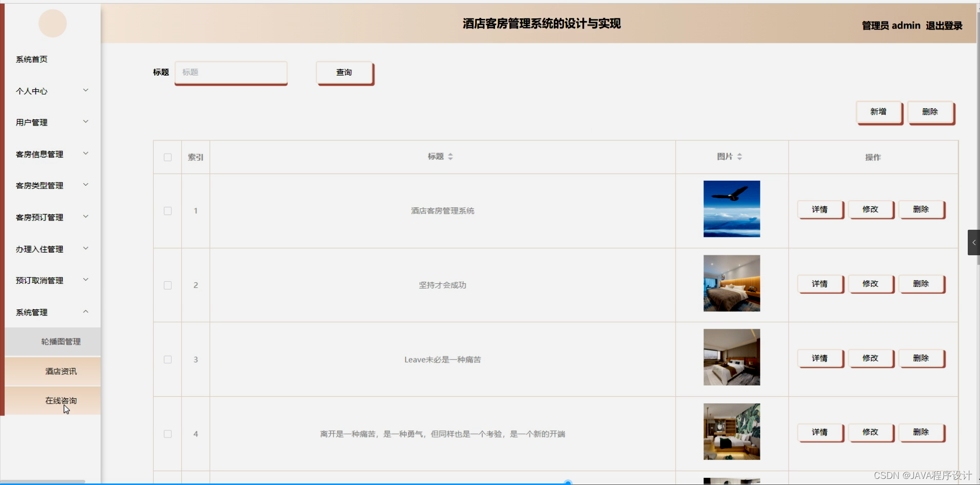Expand the 客房类型管理 menu chevron

pyautogui.click(x=86, y=185)
